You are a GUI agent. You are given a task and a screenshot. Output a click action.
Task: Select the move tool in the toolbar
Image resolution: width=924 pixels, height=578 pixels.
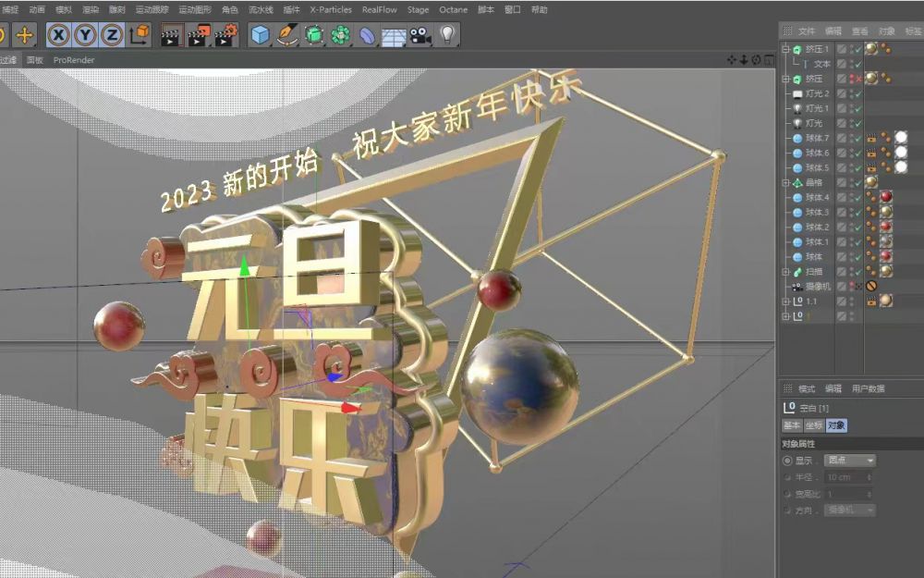26,34
